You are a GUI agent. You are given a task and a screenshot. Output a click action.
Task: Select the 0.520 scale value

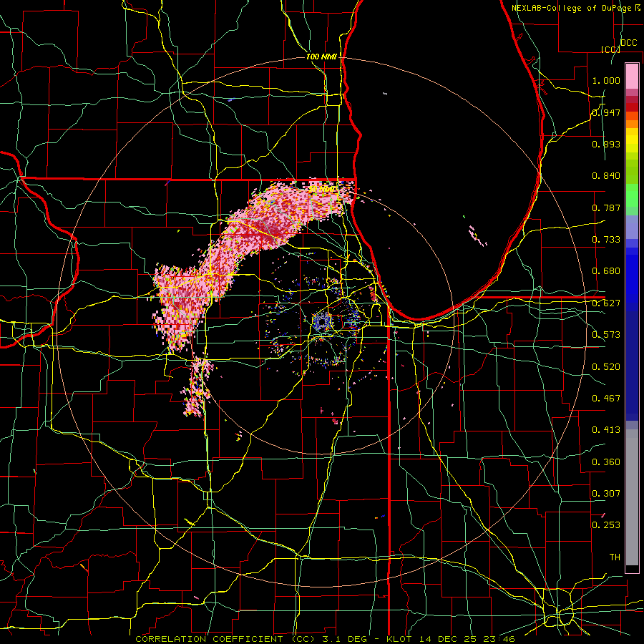pyautogui.click(x=606, y=367)
